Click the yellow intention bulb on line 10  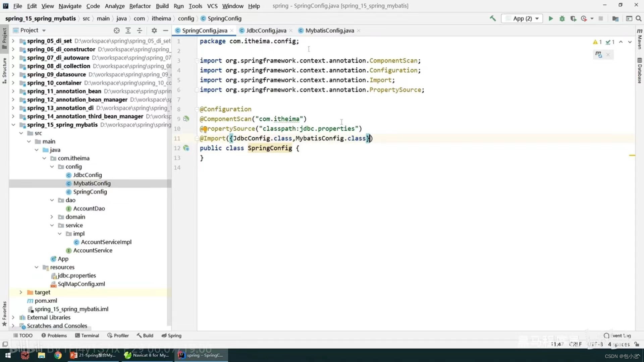[x=205, y=129]
